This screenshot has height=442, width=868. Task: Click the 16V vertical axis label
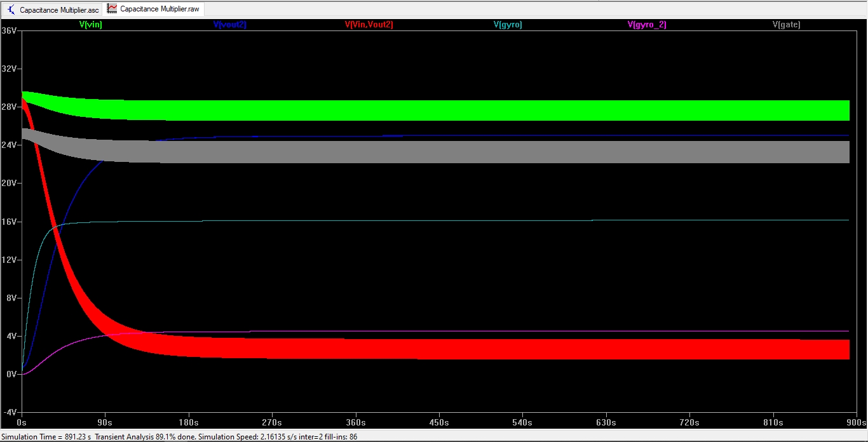[9, 222]
